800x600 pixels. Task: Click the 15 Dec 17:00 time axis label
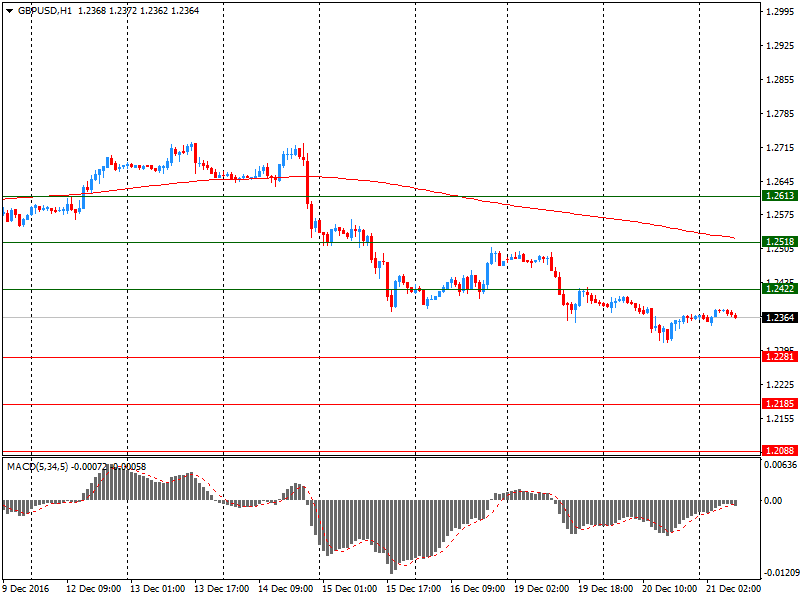tap(414, 589)
